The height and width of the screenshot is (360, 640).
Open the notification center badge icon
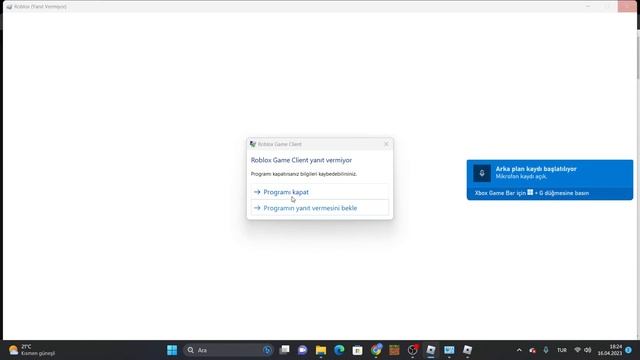click(x=629, y=350)
